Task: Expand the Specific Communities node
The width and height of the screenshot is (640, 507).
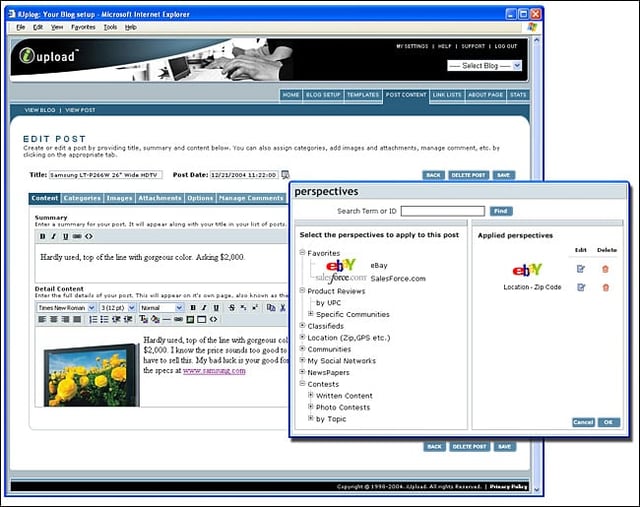Action: 311,314
